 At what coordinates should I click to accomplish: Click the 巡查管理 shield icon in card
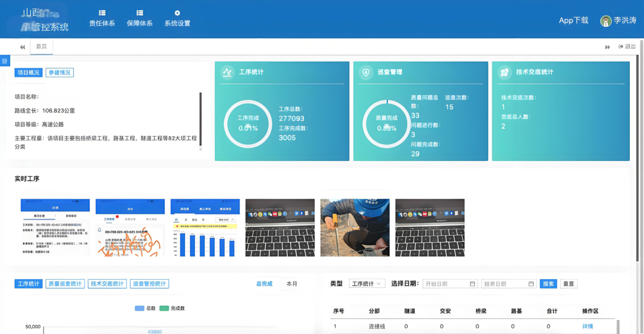tap(366, 72)
